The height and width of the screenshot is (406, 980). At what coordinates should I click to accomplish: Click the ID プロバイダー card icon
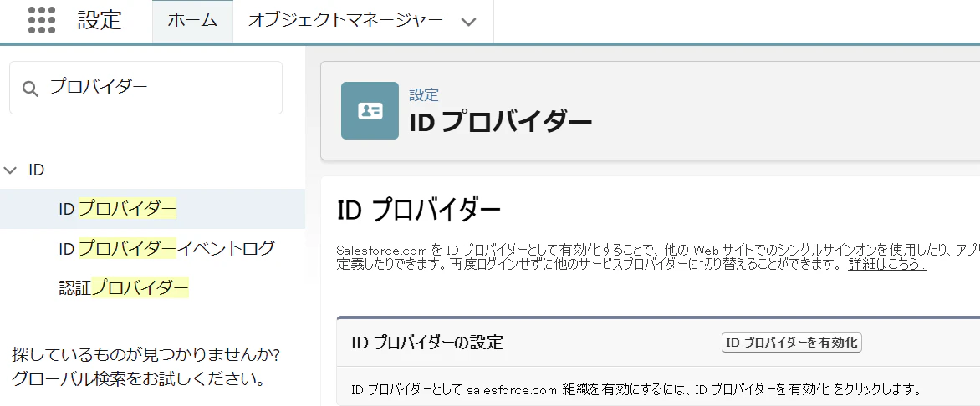[370, 110]
